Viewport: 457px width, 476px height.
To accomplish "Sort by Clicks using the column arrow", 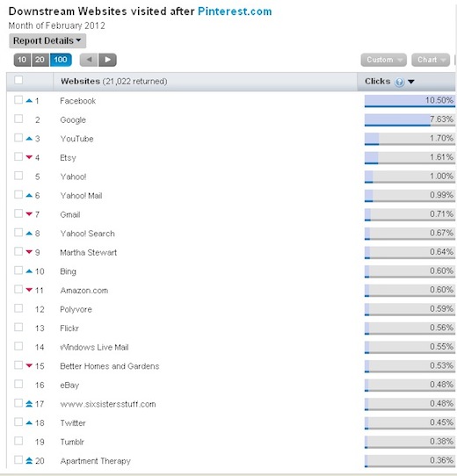I will tap(411, 82).
